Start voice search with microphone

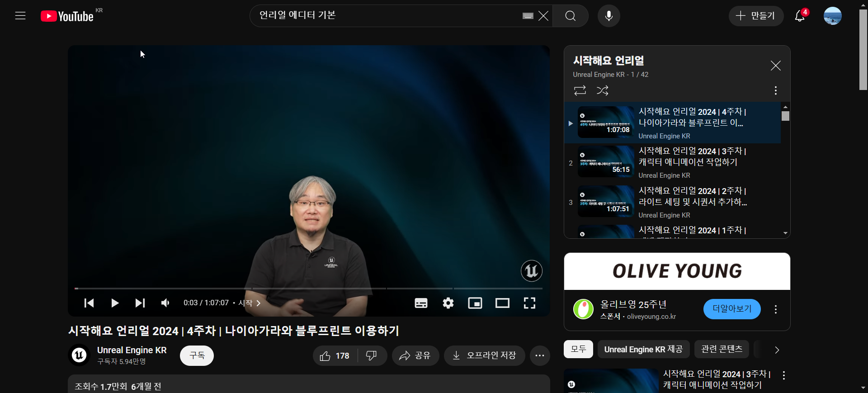point(609,16)
